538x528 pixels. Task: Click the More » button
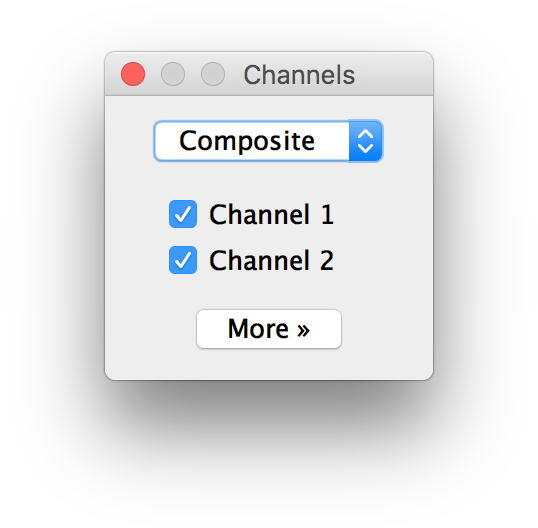269,329
